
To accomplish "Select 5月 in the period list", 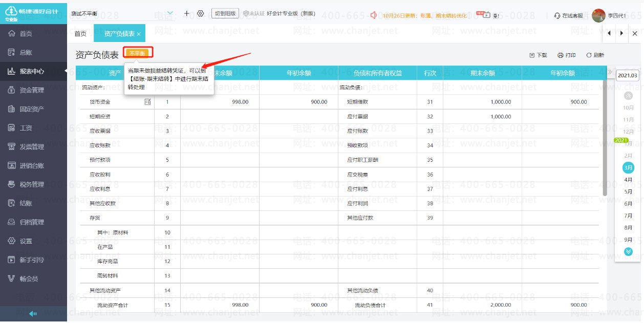I will [x=628, y=191].
